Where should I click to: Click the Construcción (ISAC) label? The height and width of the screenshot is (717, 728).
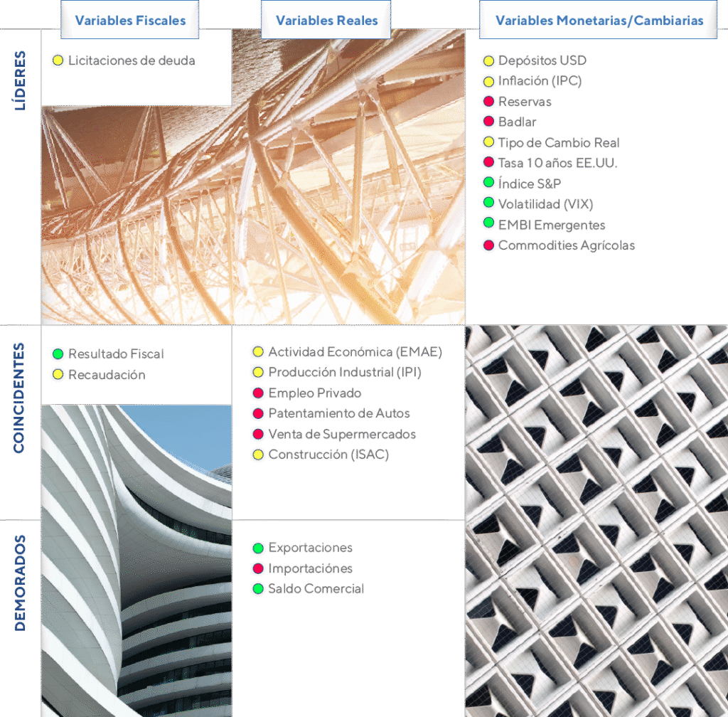[x=328, y=455]
